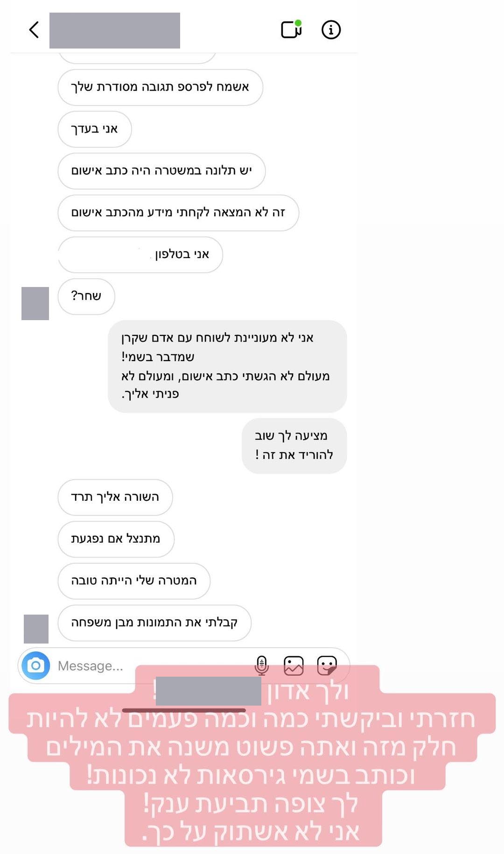
Task: Select the message bubble reading אני בעדך
Action: pyautogui.click(x=95, y=129)
